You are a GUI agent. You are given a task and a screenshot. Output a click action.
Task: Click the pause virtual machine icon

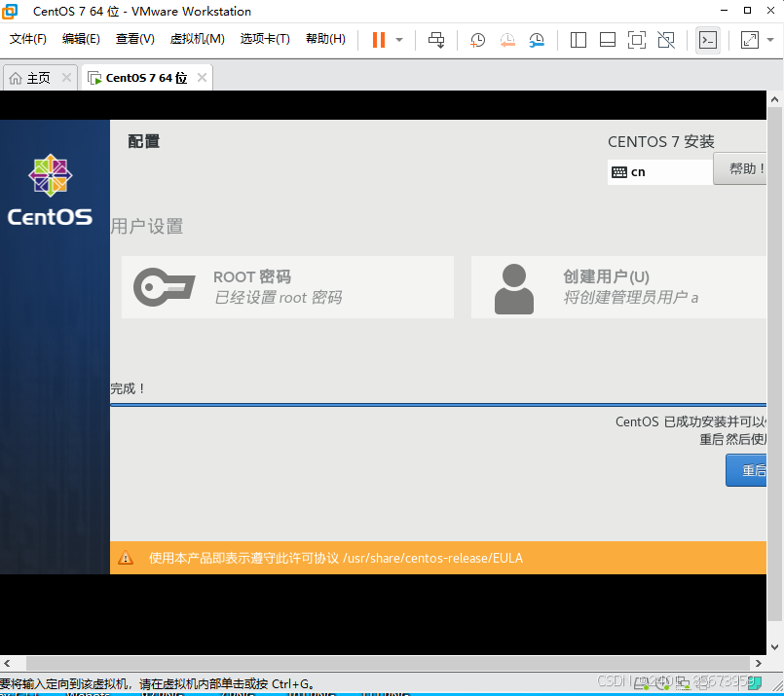379,40
